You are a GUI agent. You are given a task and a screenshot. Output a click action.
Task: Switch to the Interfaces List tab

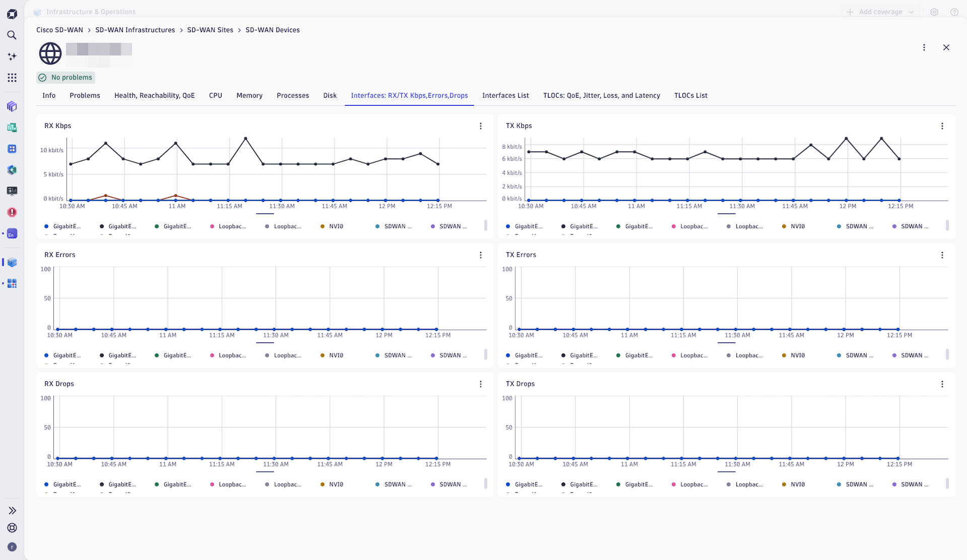click(505, 96)
